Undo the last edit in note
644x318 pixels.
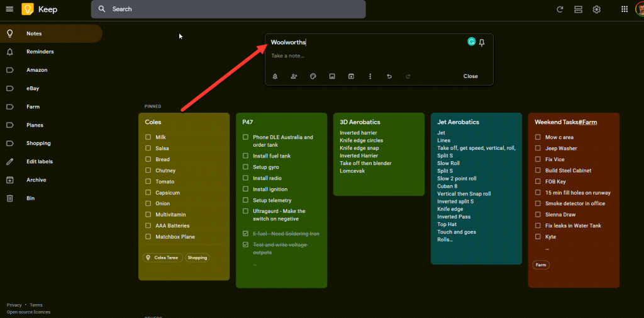pyautogui.click(x=389, y=76)
